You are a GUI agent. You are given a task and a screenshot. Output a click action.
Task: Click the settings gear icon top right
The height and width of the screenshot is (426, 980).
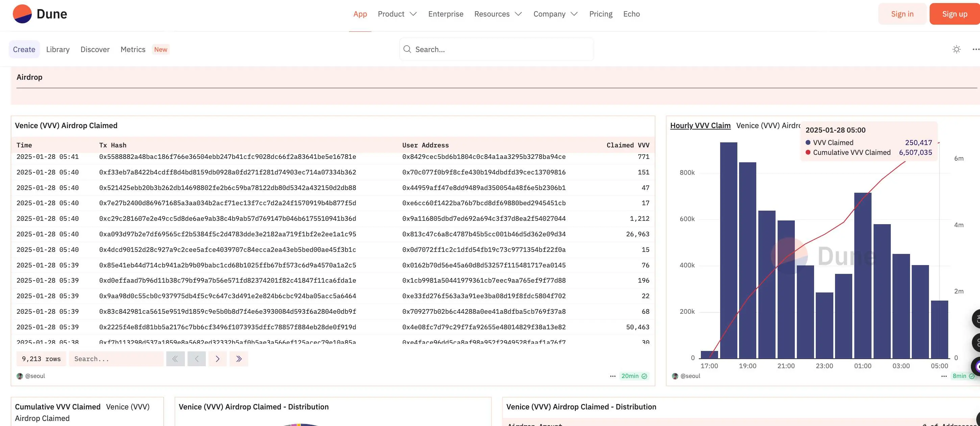[x=956, y=49]
